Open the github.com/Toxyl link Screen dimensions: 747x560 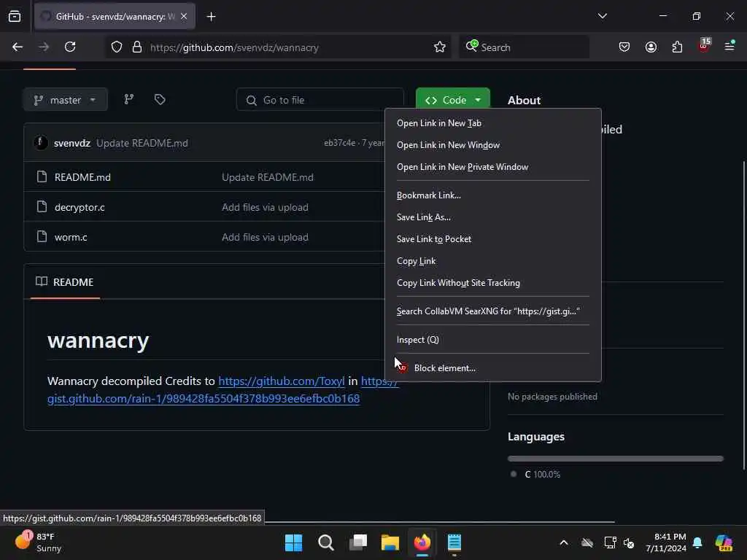click(281, 381)
